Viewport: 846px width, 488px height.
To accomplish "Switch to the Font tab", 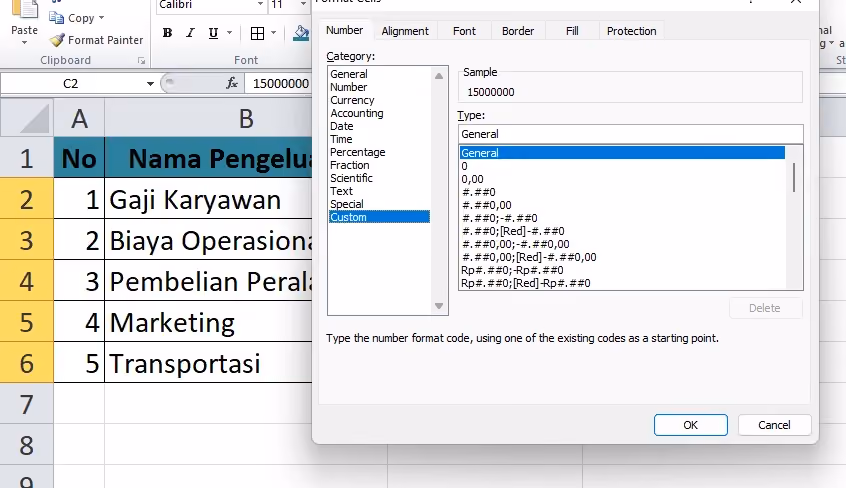I will coord(464,31).
